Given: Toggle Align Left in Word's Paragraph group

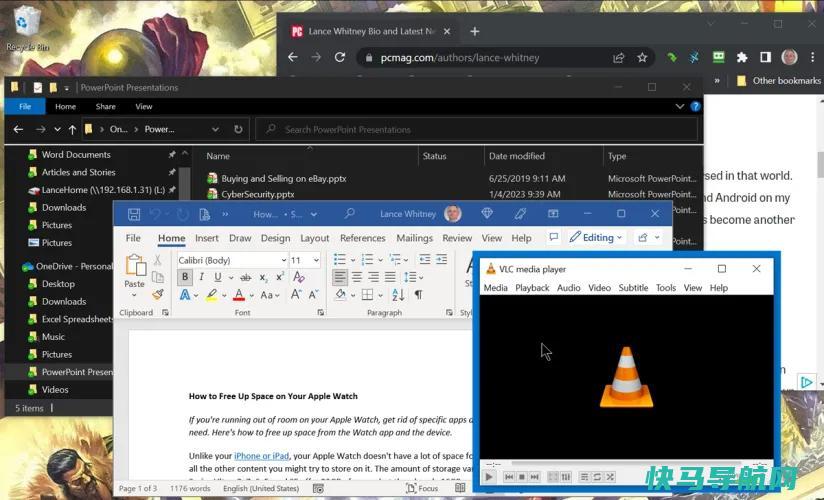Looking at the screenshot, I should (x=340, y=277).
